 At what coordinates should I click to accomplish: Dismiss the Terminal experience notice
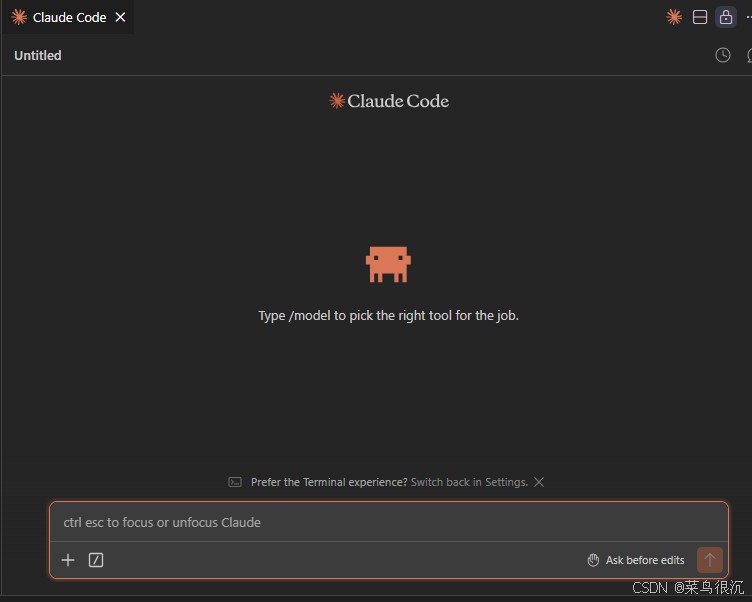(x=539, y=482)
